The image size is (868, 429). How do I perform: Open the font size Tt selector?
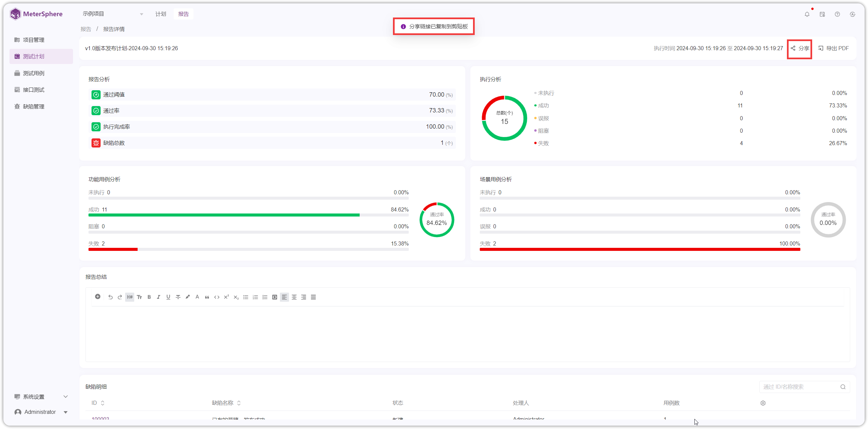tap(139, 297)
